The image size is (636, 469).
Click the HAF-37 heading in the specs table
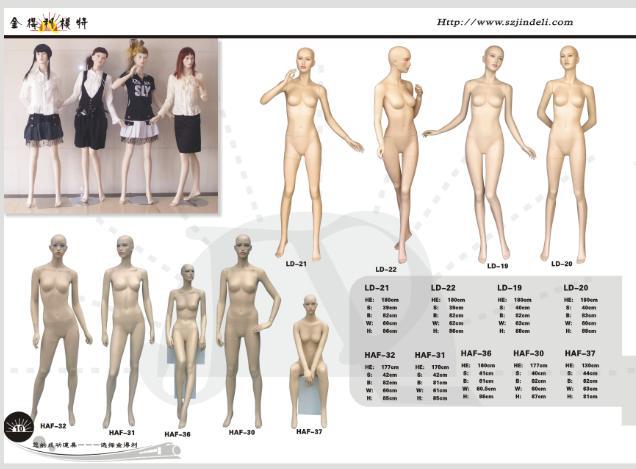580,353
